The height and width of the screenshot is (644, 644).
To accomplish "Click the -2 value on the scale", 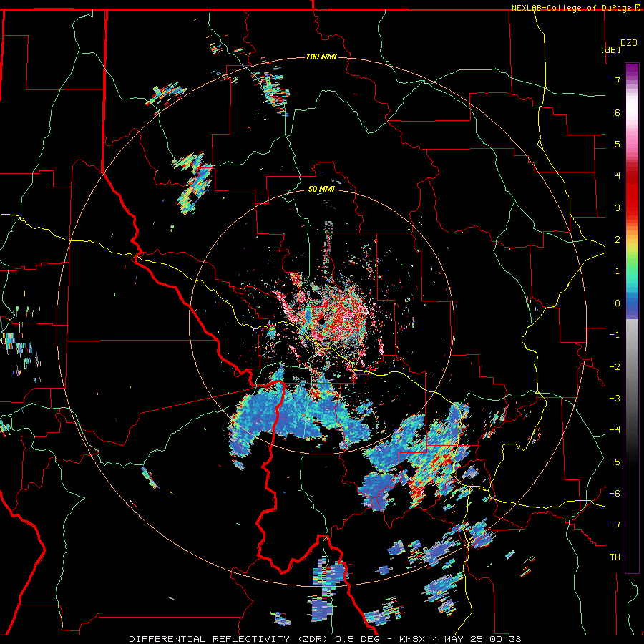I will (615, 367).
